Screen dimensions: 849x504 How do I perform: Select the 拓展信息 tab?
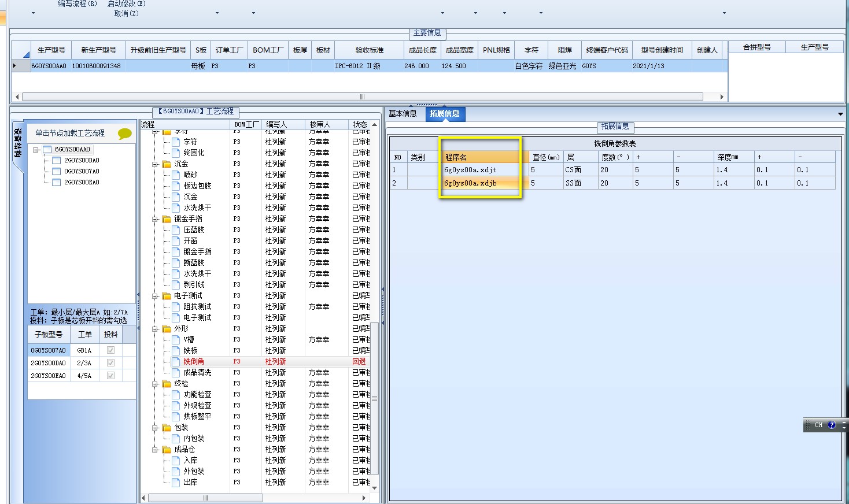click(445, 114)
